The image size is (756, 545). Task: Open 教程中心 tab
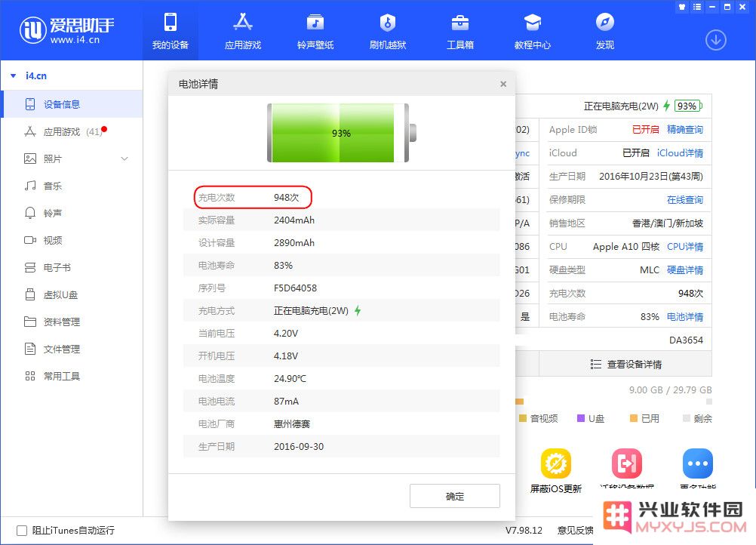[532, 31]
